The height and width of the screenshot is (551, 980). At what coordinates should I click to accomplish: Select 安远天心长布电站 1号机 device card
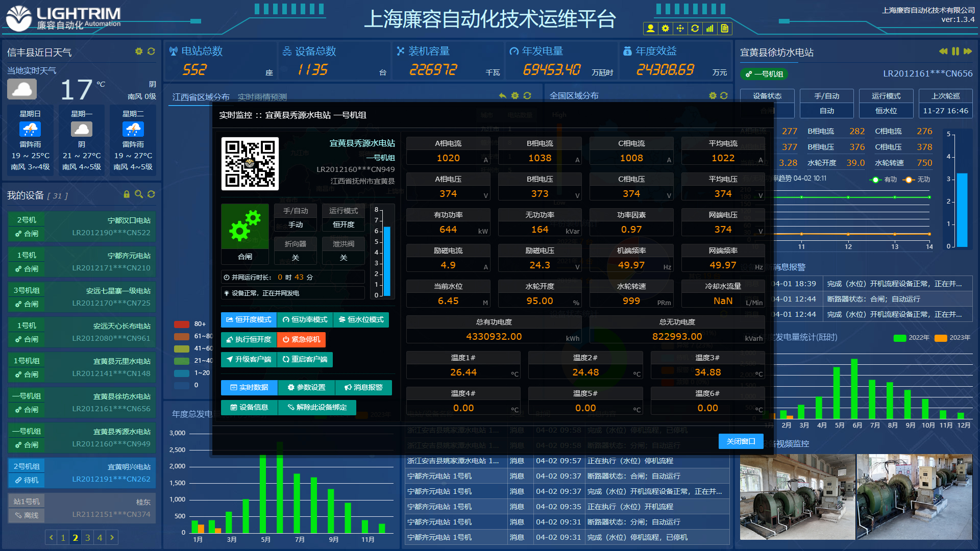coord(82,332)
